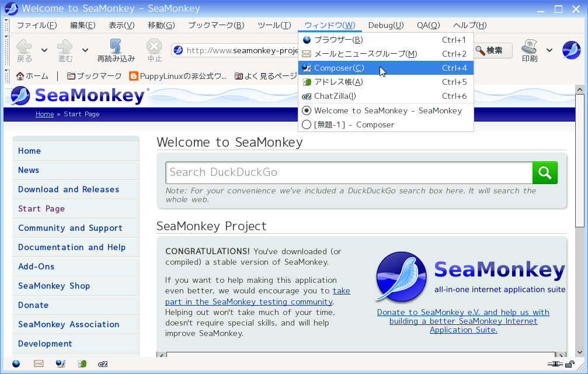Open the QA(Q) menu
588x374 pixels.
[x=428, y=25]
